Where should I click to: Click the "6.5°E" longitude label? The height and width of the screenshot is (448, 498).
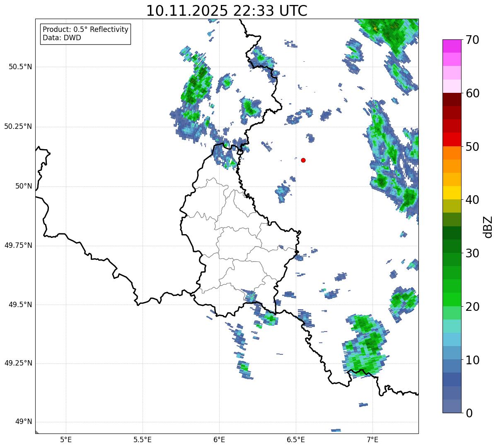296,440
